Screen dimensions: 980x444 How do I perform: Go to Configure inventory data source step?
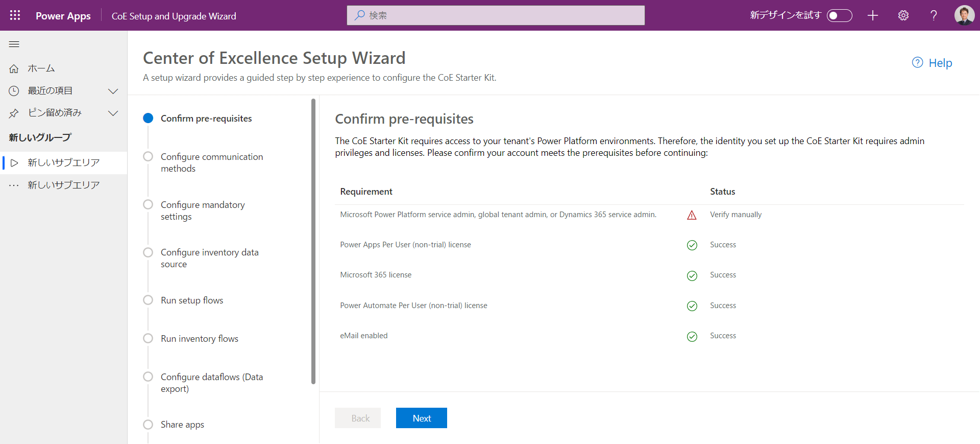coord(210,258)
